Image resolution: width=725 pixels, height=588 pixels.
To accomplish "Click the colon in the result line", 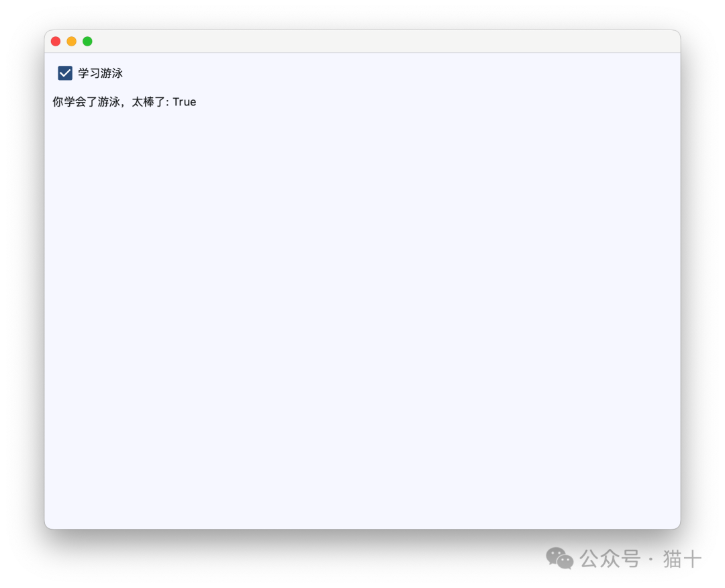I will pyautogui.click(x=167, y=102).
